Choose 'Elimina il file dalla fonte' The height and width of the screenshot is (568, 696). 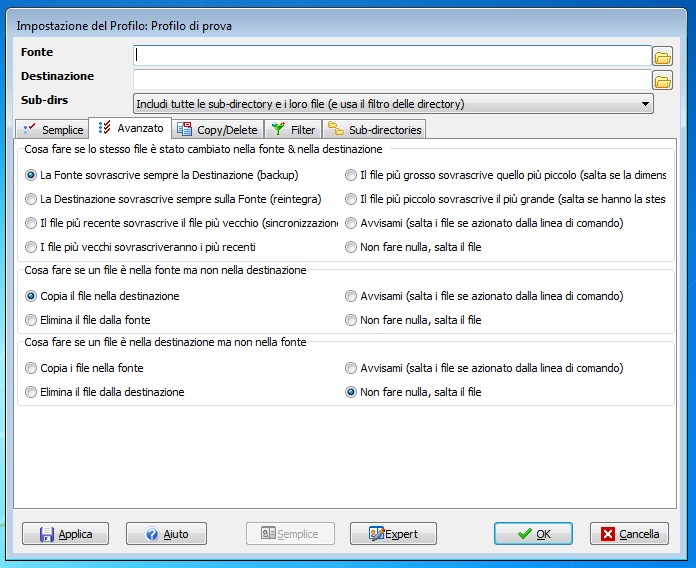[x=31, y=320]
